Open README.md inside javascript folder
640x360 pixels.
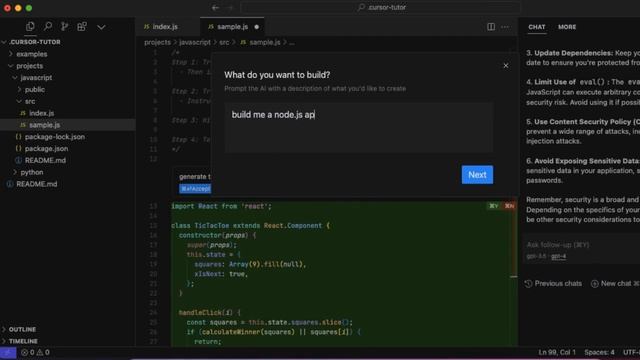tap(45, 160)
